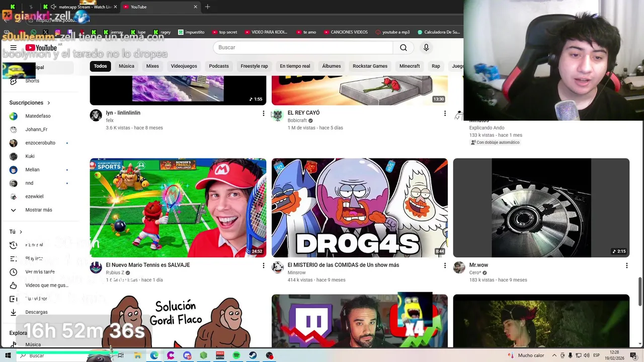644x362 pixels.
Task: Select the Mixes filter chip
Action: pos(152,66)
